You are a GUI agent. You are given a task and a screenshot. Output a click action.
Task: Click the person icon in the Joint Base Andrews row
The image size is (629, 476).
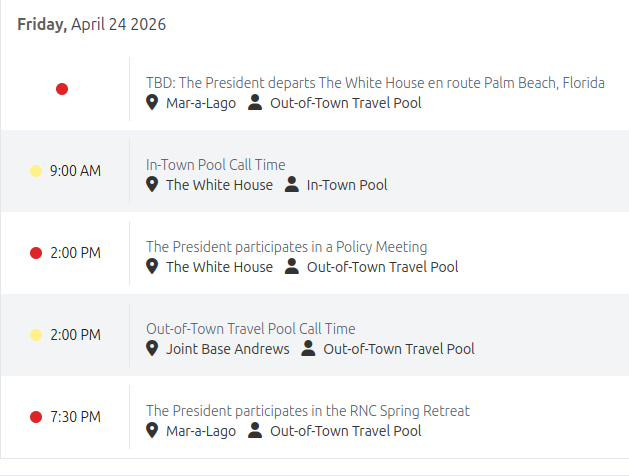coord(308,348)
